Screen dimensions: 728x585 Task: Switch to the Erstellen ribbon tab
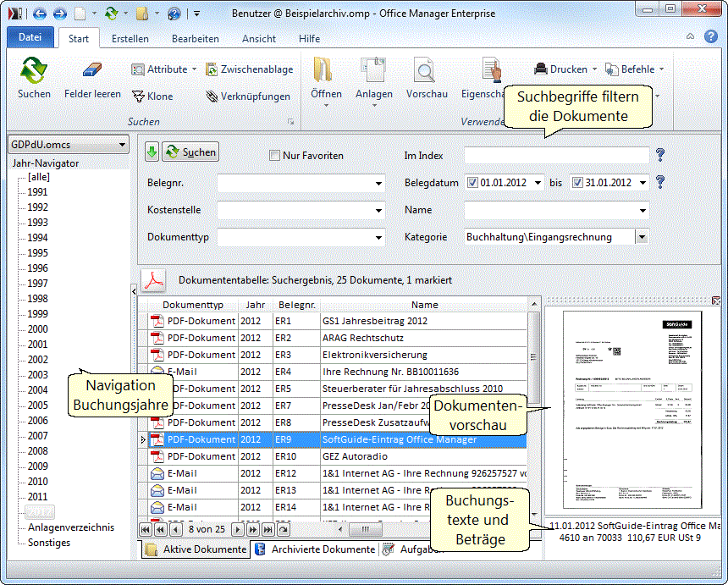(x=130, y=39)
